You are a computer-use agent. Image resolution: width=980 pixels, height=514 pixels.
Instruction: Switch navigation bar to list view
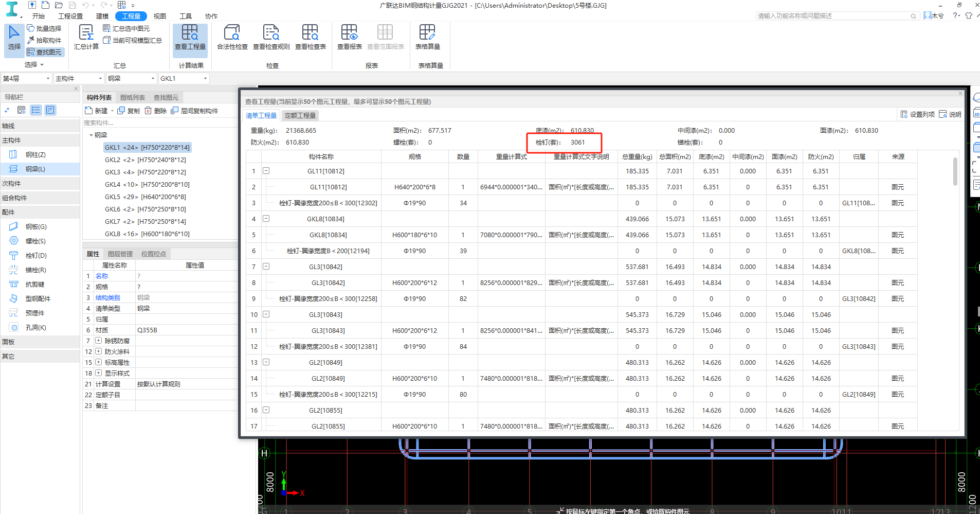click(x=35, y=110)
